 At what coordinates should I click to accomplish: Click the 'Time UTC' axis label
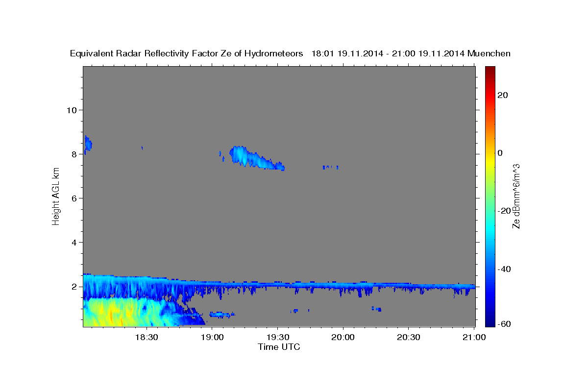point(279,347)
